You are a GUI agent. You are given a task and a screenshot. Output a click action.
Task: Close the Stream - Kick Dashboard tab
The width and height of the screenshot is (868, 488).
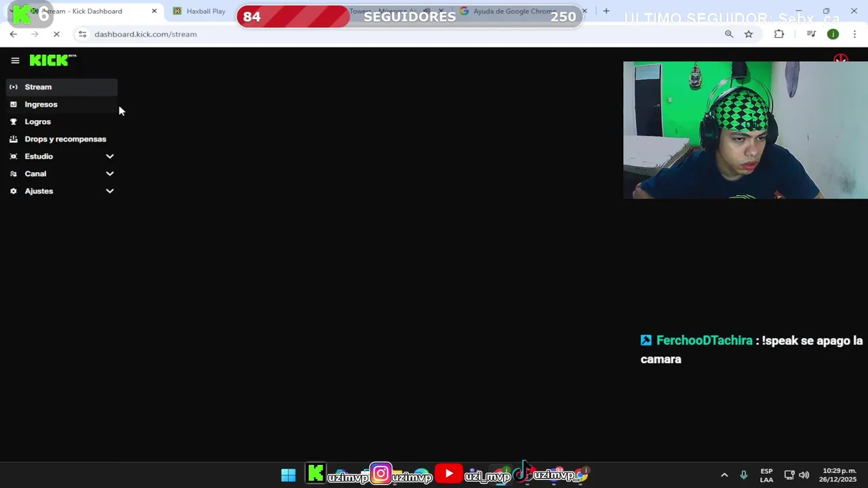pyautogui.click(x=154, y=11)
